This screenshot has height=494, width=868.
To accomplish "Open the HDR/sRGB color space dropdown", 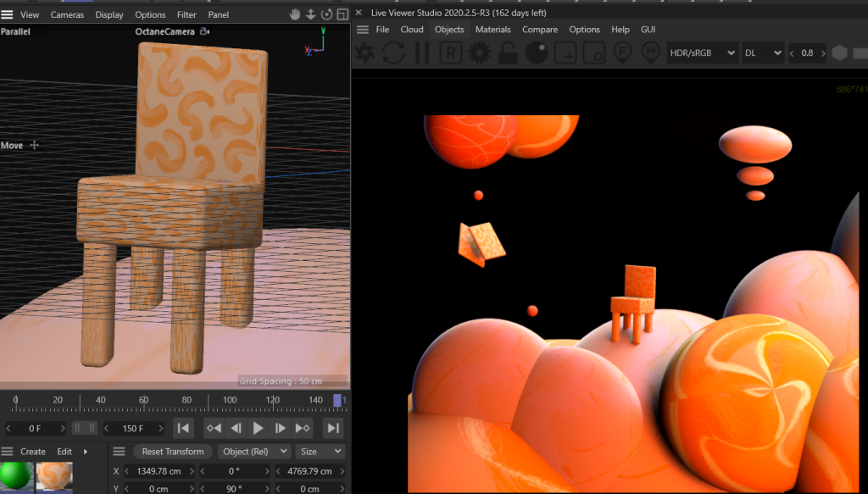I will pos(702,53).
